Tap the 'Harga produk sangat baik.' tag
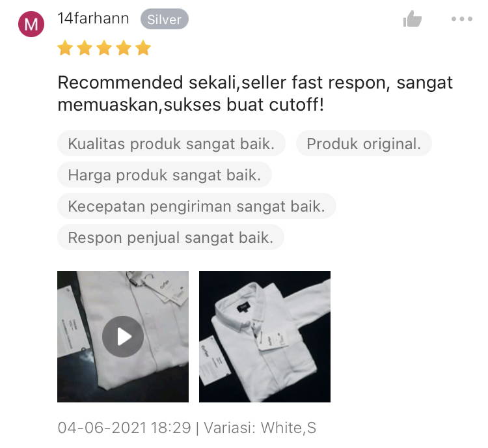 pyautogui.click(x=165, y=175)
